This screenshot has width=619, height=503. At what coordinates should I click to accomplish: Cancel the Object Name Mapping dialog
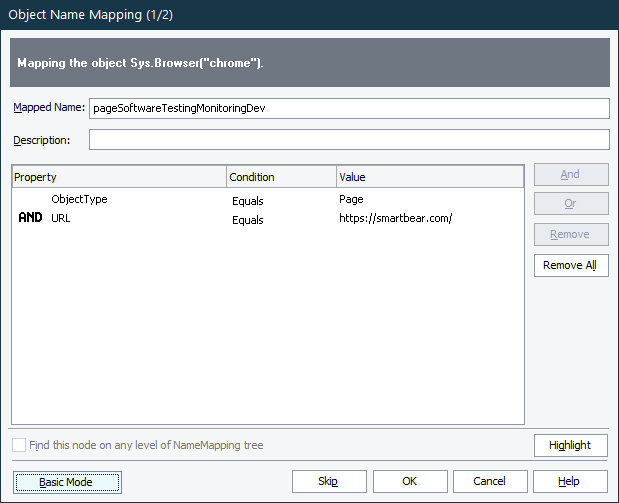click(489, 481)
